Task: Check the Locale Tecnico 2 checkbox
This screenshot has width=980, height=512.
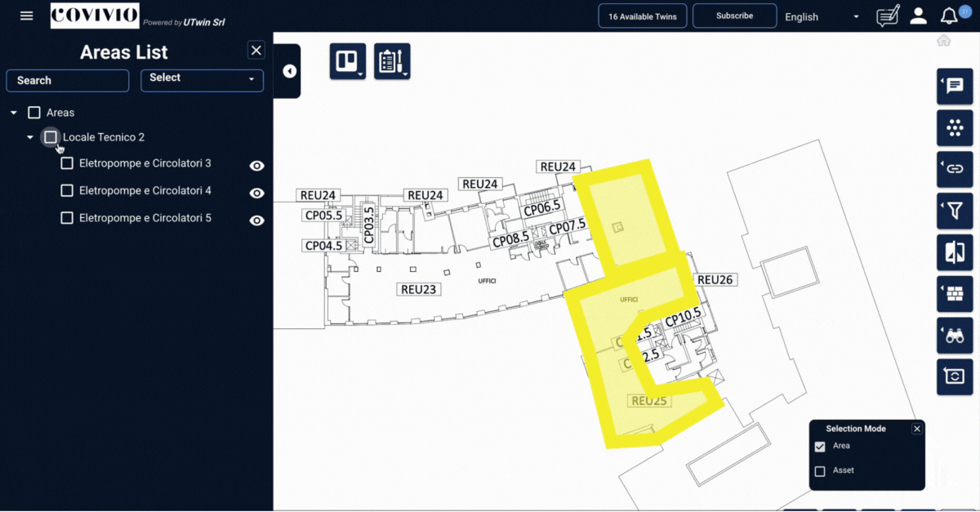Action: [51, 137]
